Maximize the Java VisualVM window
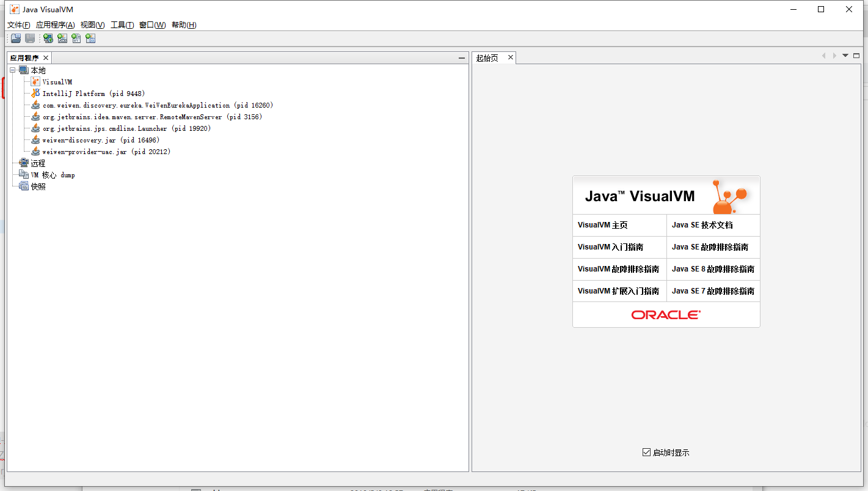Screen dimensions: 868x491 click(821, 9)
